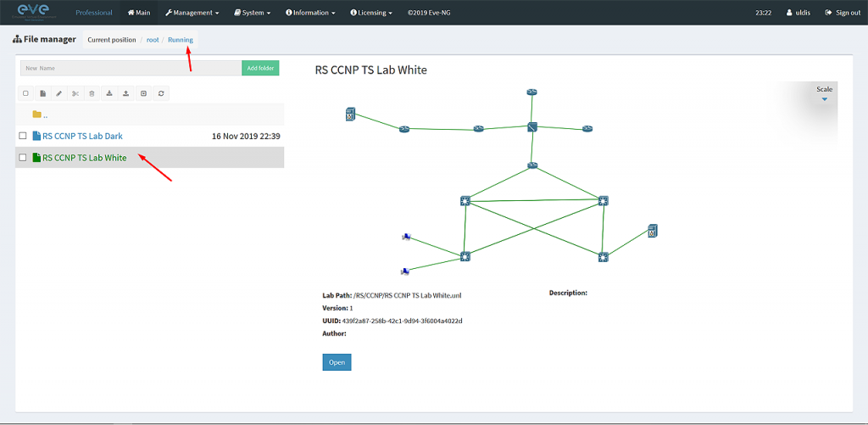Click the ©2019 Eve-NG text
Screen dimensions: 868x425
(429, 13)
